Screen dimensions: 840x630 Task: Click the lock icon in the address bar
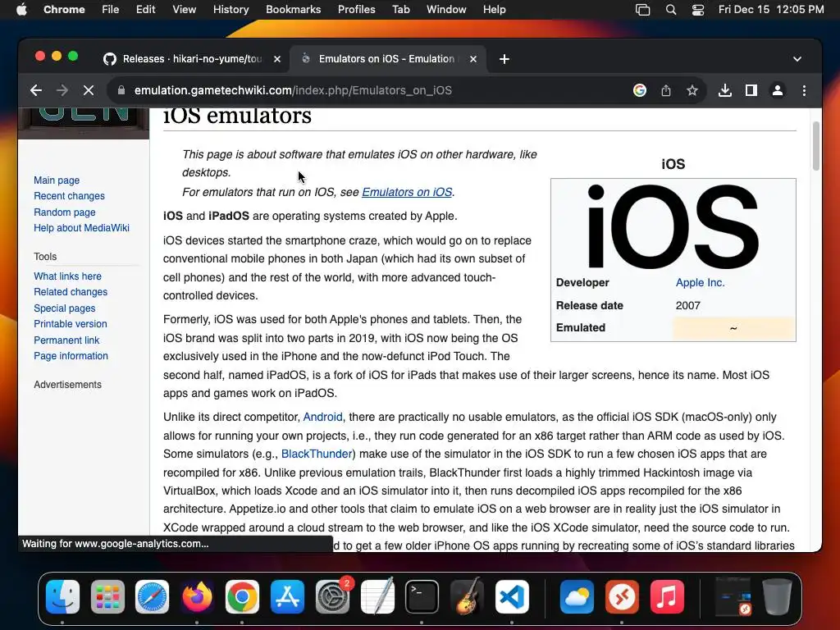coord(121,90)
